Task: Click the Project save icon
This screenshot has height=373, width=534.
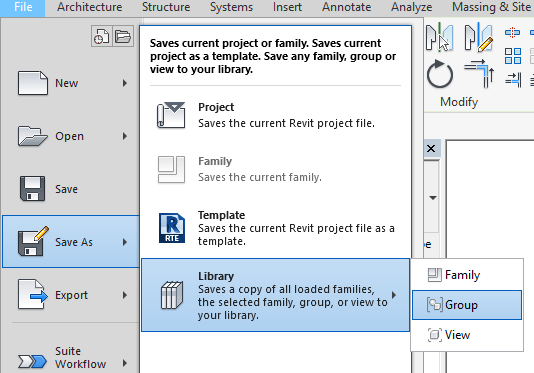Action: [x=171, y=115]
